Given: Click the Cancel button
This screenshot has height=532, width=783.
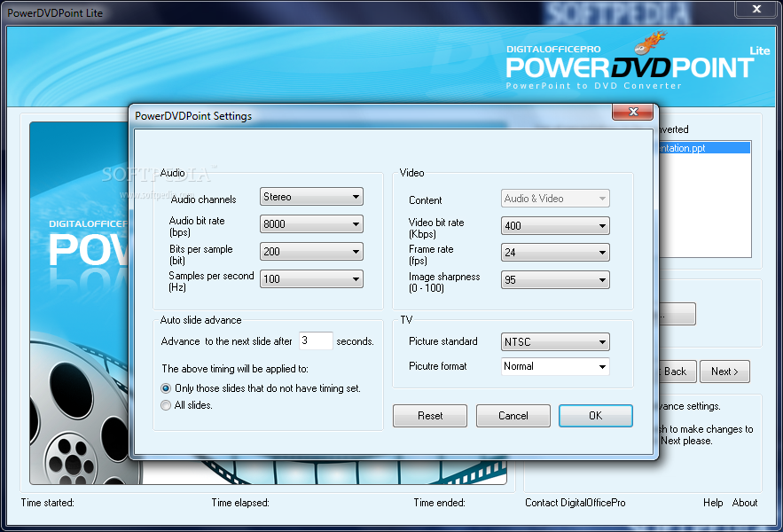Looking at the screenshot, I should pos(513,416).
